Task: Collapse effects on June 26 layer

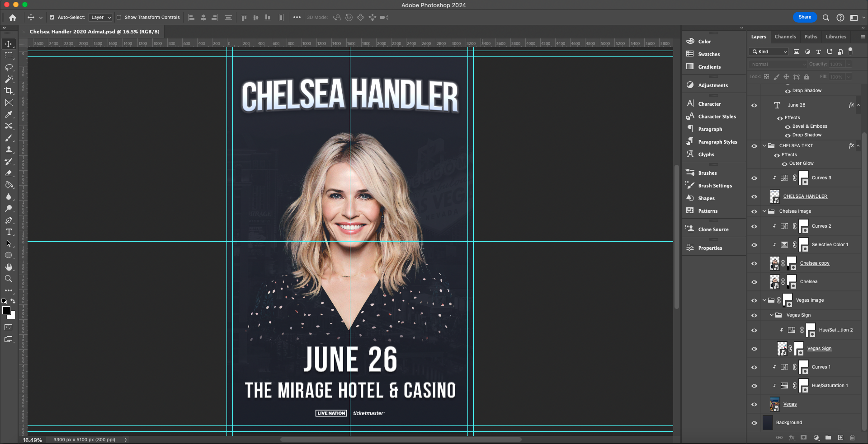Action: point(859,105)
